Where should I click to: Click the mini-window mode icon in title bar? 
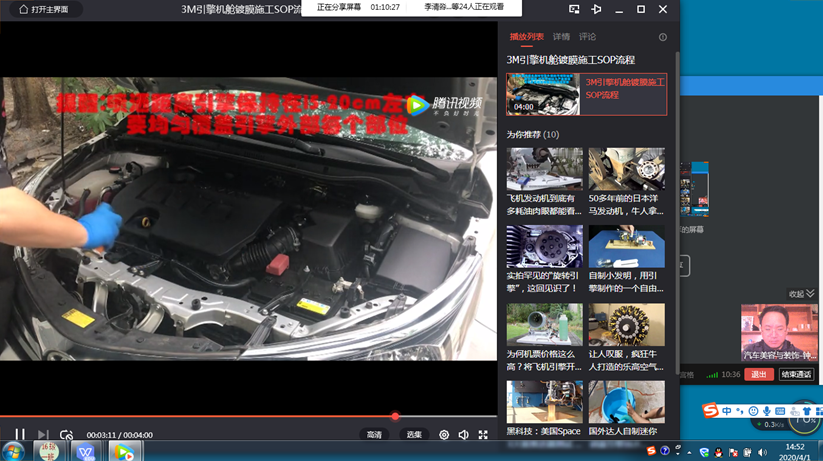click(x=574, y=9)
